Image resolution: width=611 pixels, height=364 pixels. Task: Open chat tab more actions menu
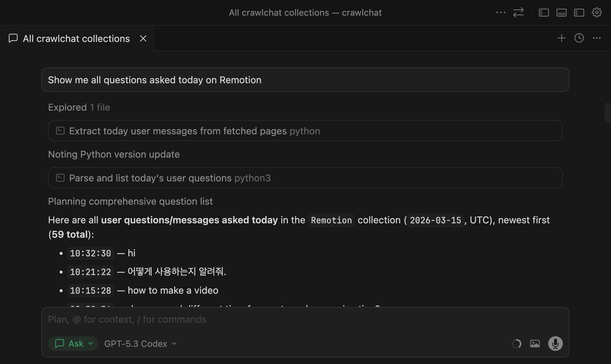[x=597, y=38]
